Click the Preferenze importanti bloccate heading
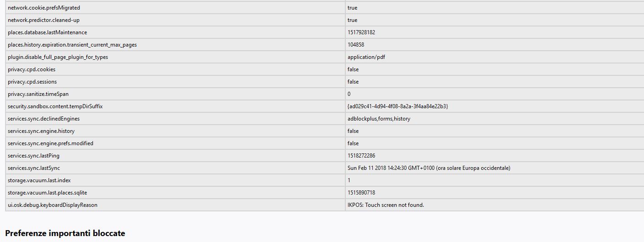 coord(65,233)
